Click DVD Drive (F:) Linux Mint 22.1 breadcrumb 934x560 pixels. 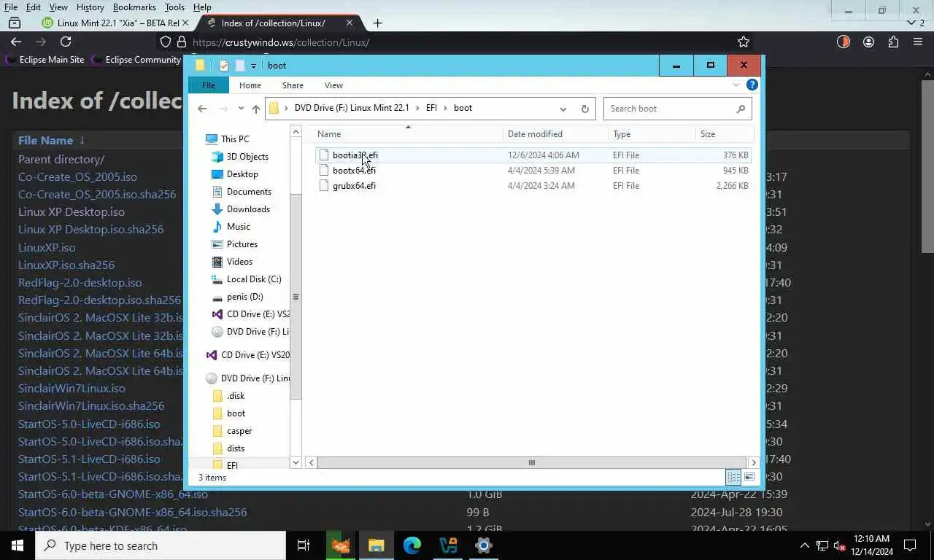352,108
